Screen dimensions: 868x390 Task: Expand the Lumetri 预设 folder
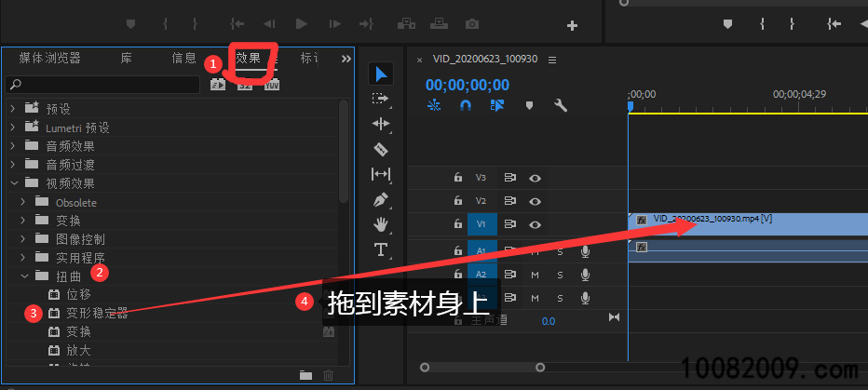13,128
